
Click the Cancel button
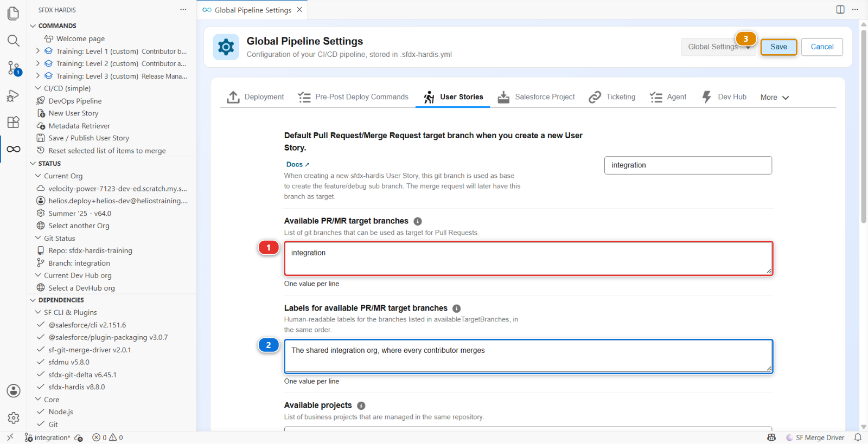click(x=822, y=47)
